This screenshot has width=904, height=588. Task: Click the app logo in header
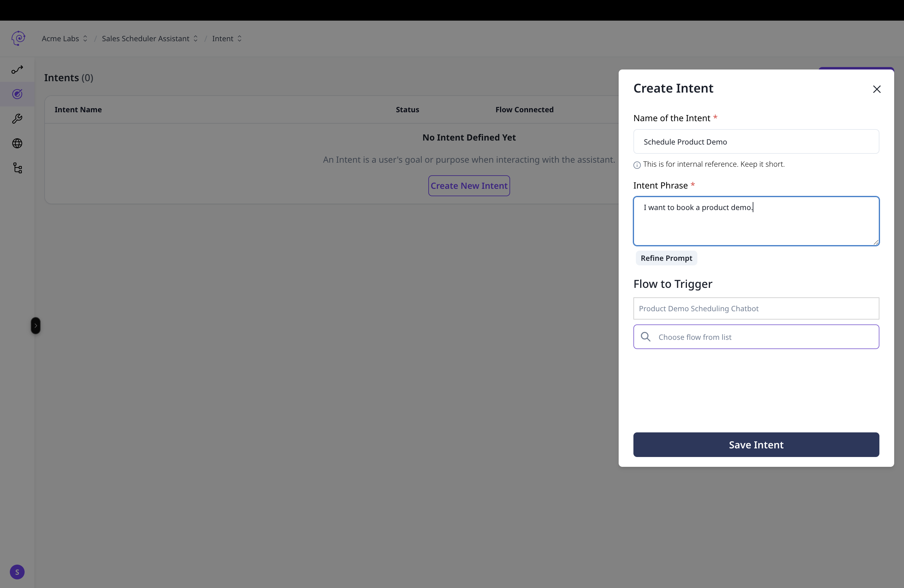[x=18, y=38]
